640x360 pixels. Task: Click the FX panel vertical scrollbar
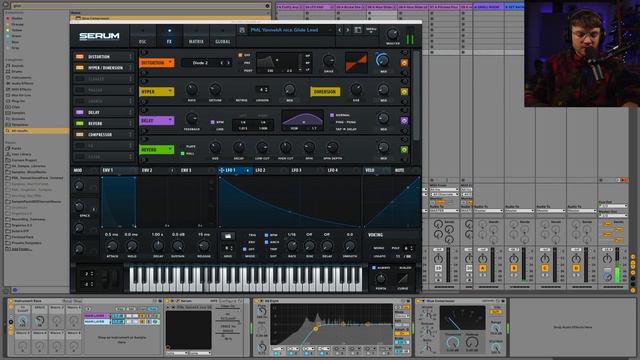point(416,96)
